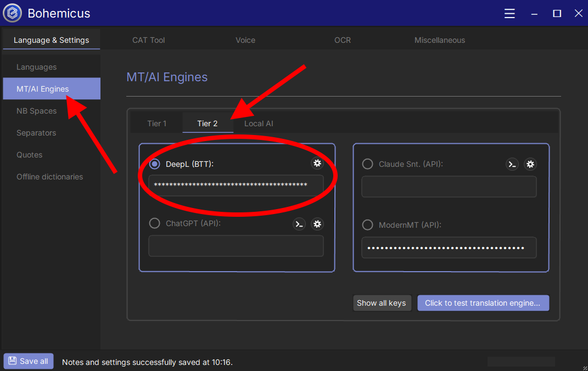The image size is (588, 371).
Task: Switch to the Tier 1 tab
Action: pos(157,123)
